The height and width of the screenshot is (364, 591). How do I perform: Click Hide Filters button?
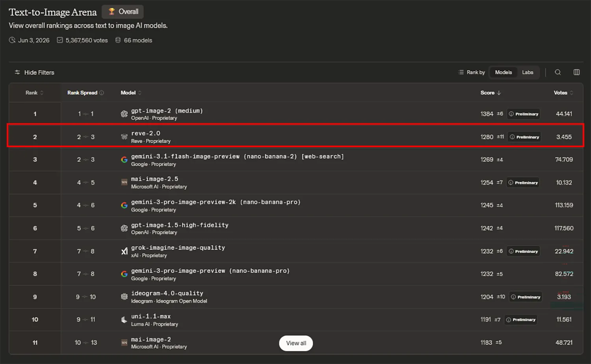coord(34,72)
